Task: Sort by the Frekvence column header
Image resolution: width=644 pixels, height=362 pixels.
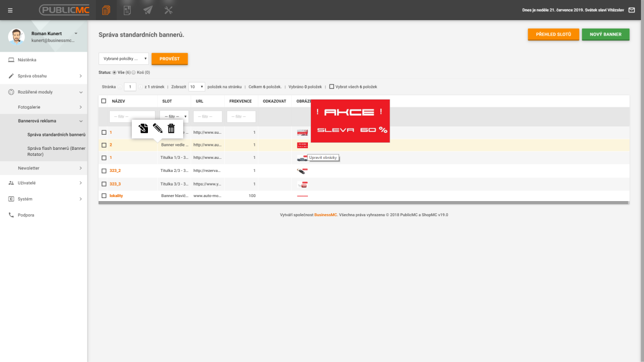Action: [240, 101]
